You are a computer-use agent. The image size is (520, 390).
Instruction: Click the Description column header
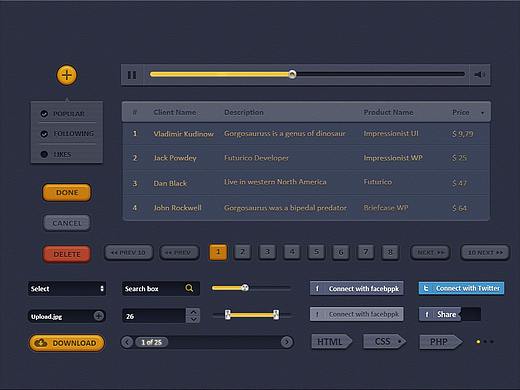point(244,112)
